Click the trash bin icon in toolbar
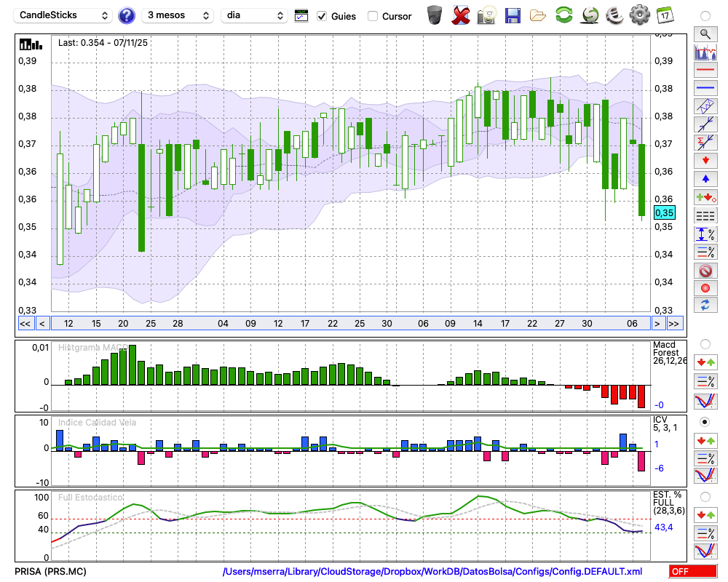This screenshot has width=728, height=582. point(435,15)
